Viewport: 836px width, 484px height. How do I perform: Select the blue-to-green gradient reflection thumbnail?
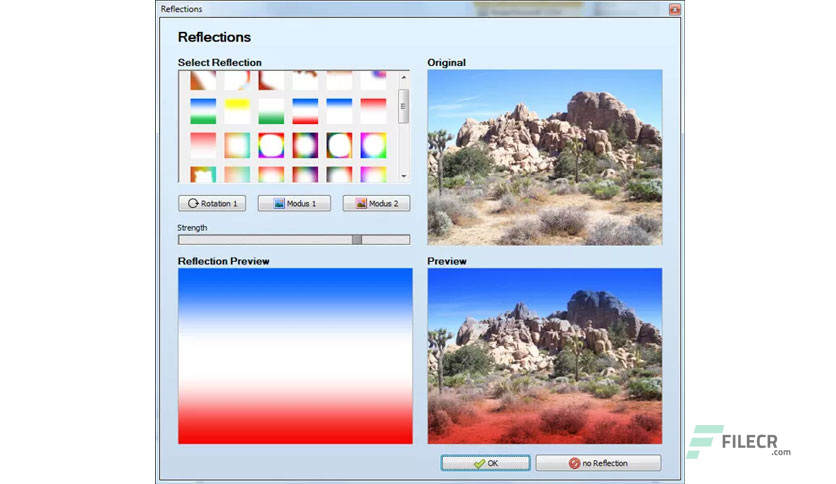coord(203,111)
